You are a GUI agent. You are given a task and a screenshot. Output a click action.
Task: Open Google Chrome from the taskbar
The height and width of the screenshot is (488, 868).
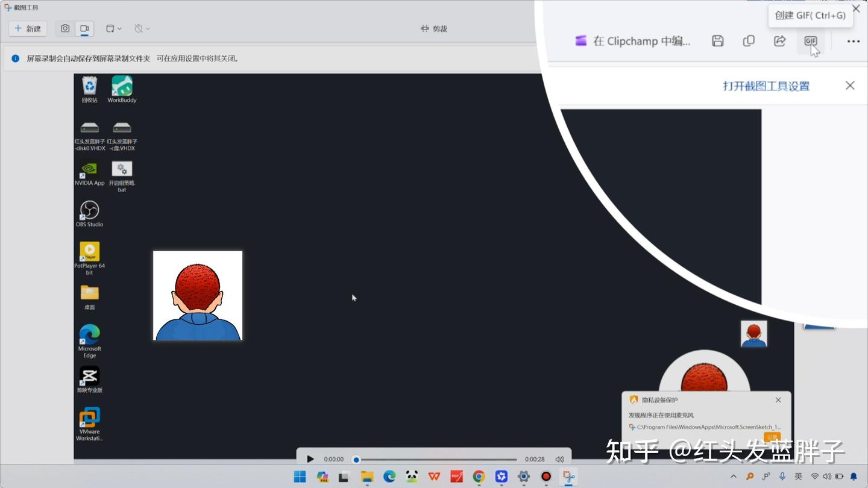coord(479,477)
